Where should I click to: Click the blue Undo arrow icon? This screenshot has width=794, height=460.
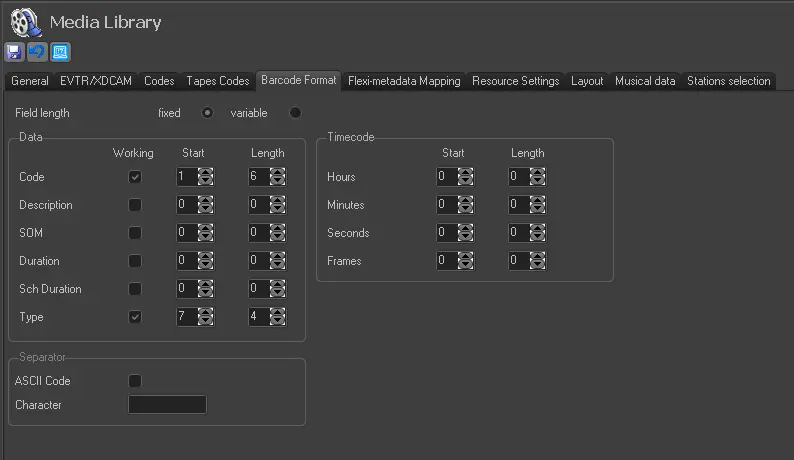37,52
